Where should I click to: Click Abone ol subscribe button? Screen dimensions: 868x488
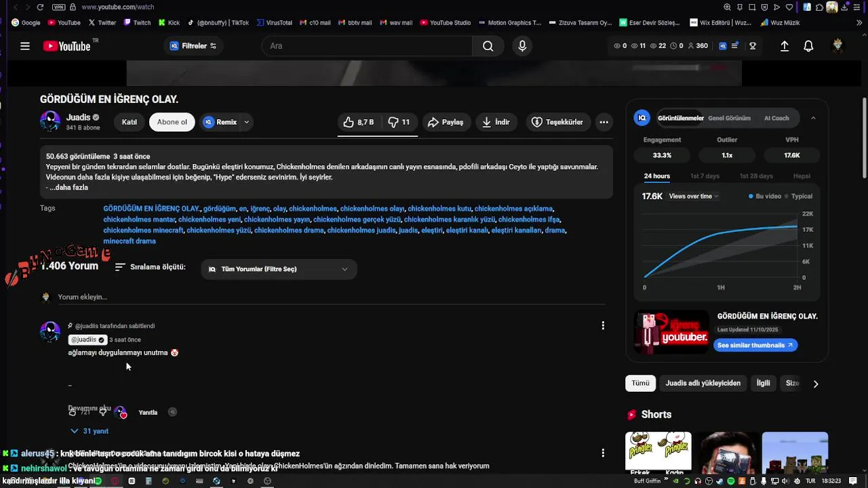point(172,122)
